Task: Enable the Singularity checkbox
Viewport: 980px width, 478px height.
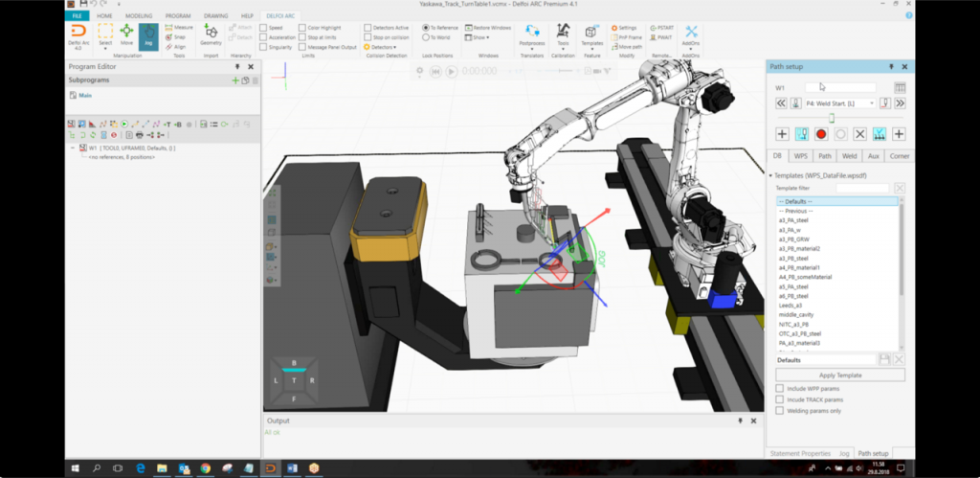Action: click(x=263, y=47)
